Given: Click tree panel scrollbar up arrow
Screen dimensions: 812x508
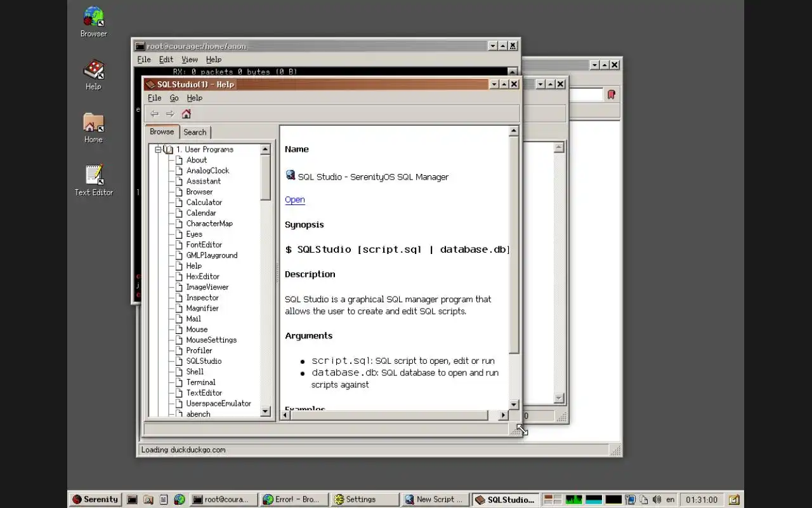Looking at the screenshot, I should [265, 149].
